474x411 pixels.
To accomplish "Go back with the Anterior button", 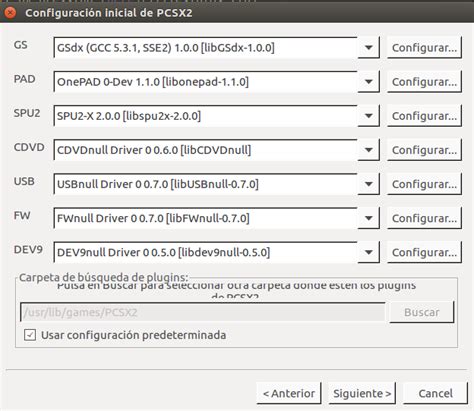I will coord(289,393).
